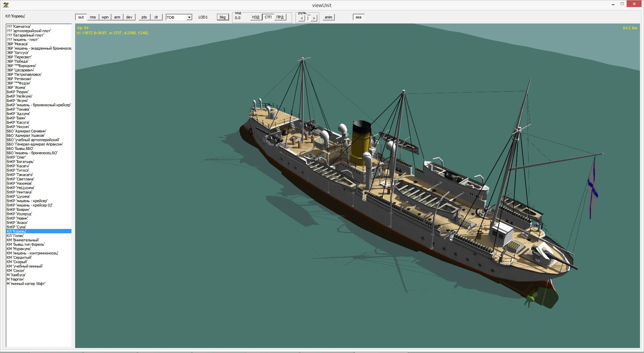The height and width of the screenshot is (353, 644).
Task: Select КЛ 'Гиляк' in unit list
Action: pyautogui.click(x=15, y=236)
